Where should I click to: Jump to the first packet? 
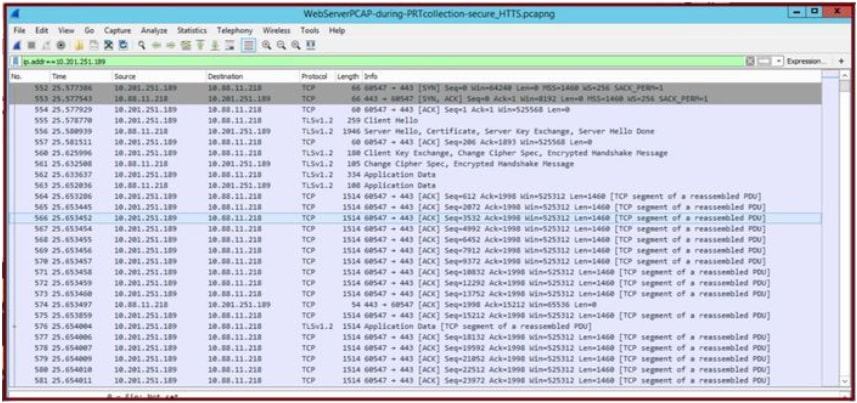(201, 45)
